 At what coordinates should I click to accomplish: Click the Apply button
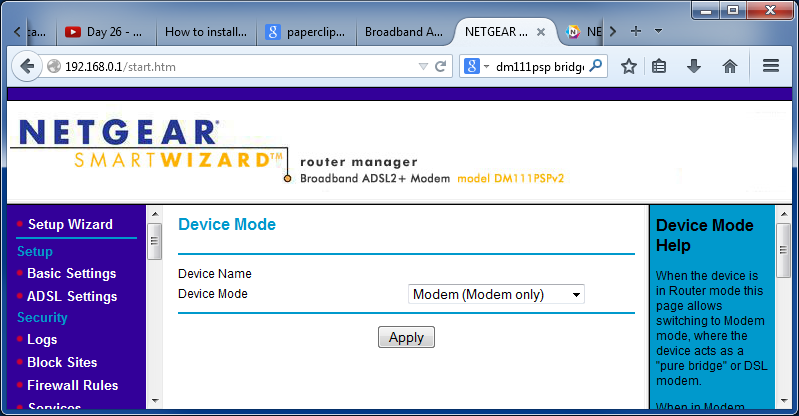tap(406, 337)
